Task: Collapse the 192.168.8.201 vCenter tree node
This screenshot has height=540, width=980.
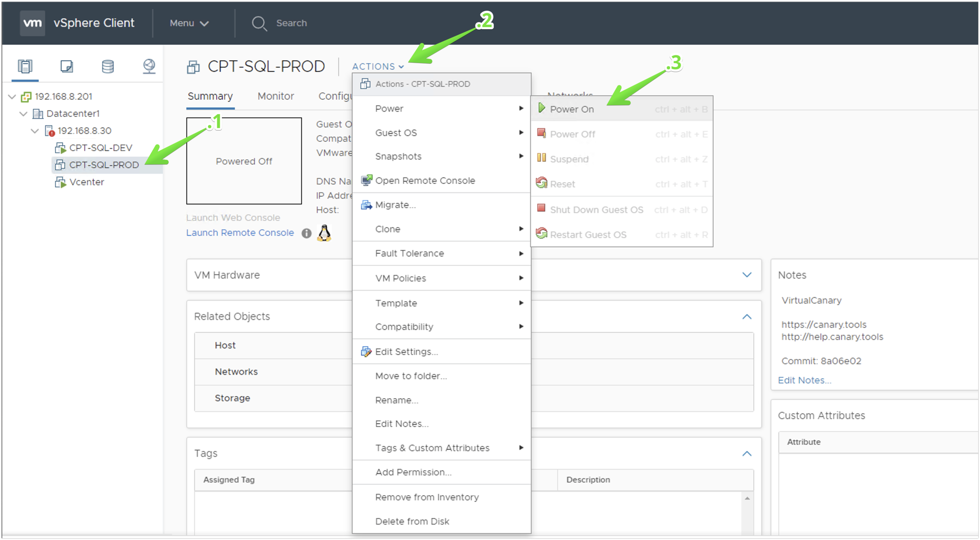Action: pos(12,97)
